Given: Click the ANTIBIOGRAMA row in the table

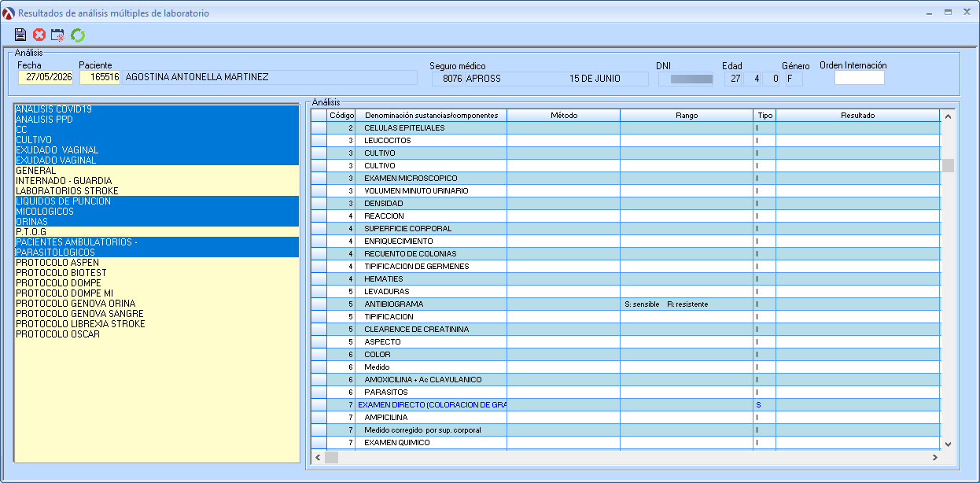Looking at the screenshot, I should click(625, 304).
